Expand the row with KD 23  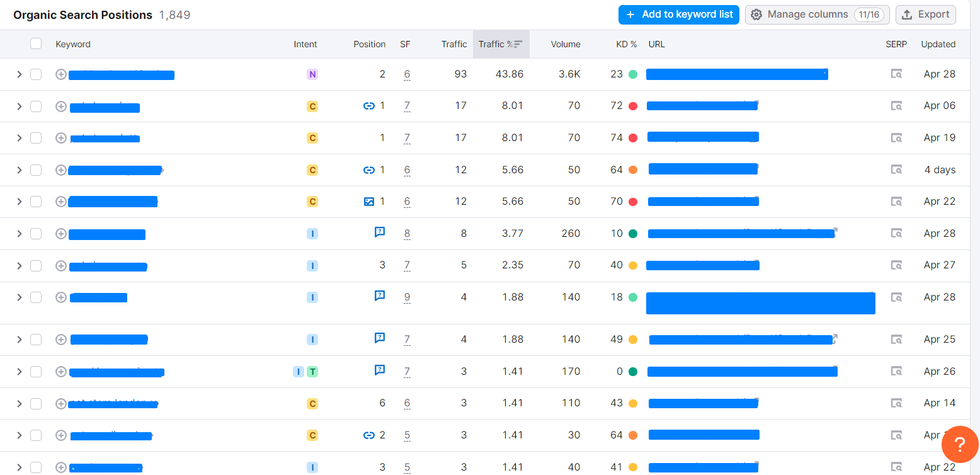19,74
